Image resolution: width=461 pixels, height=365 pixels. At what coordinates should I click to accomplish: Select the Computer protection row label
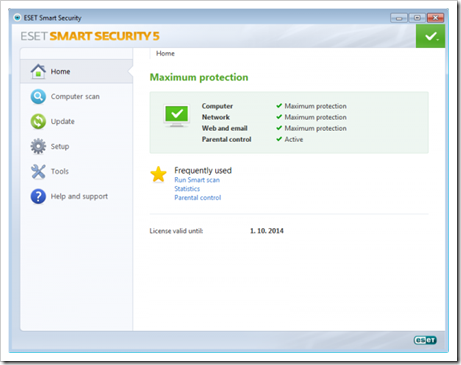pyautogui.click(x=217, y=106)
